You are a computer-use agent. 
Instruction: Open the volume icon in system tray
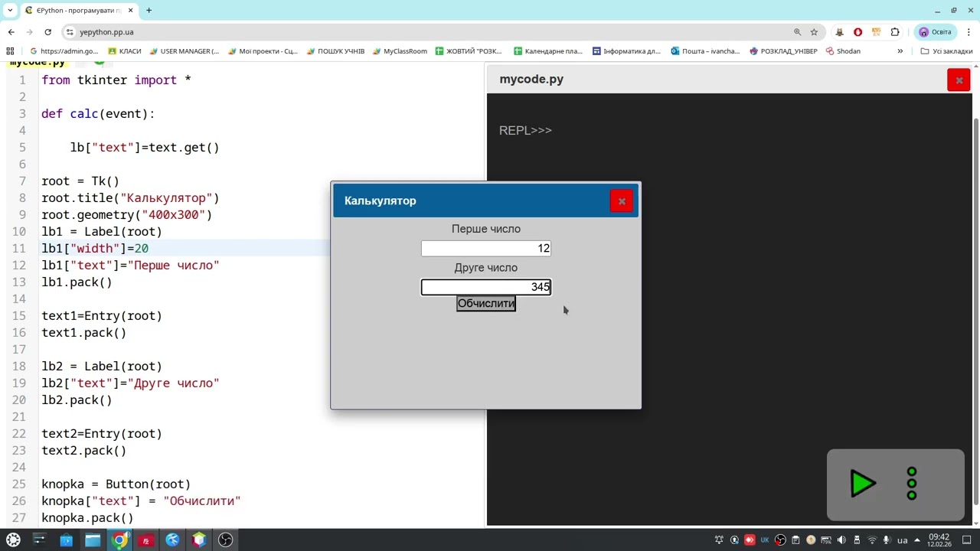pyautogui.click(x=841, y=540)
